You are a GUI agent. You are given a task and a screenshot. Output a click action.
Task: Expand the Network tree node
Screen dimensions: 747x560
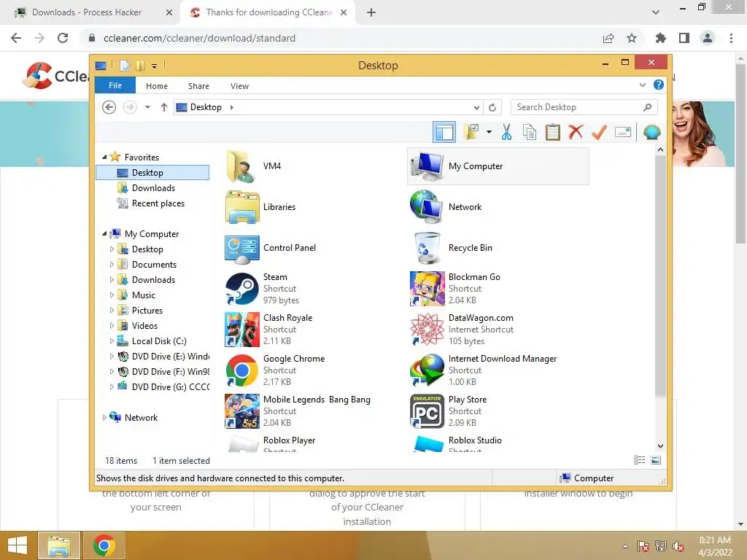(104, 417)
